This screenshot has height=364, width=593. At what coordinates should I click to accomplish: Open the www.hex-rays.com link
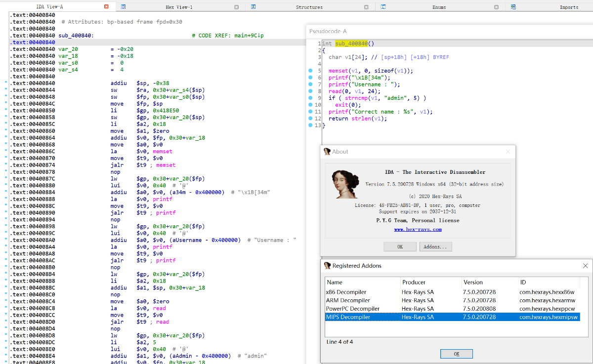click(x=418, y=229)
